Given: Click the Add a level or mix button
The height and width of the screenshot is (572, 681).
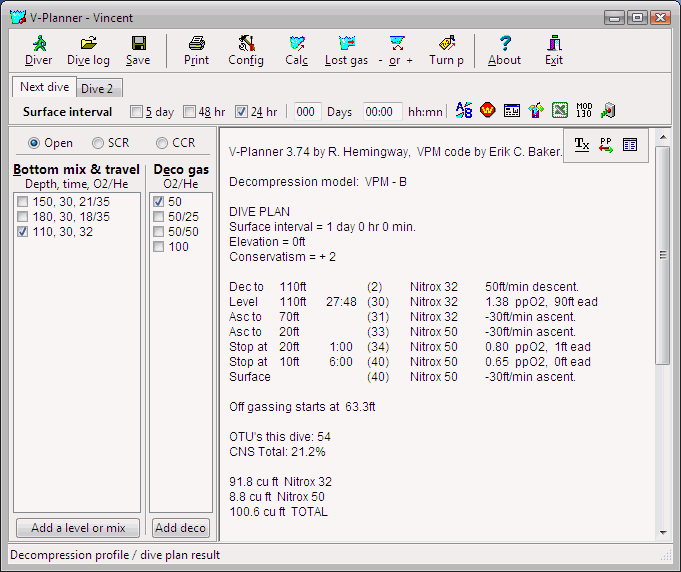Looking at the screenshot, I should (78, 528).
